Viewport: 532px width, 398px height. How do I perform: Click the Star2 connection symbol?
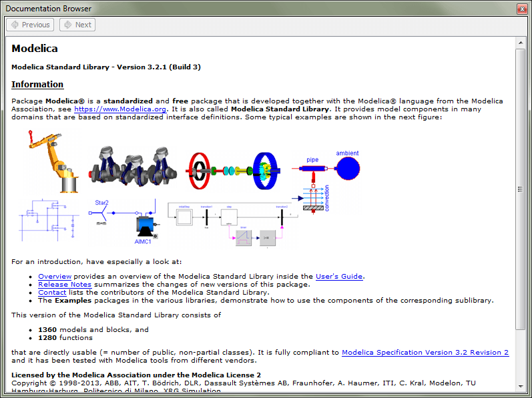pyautogui.click(x=101, y=213)
